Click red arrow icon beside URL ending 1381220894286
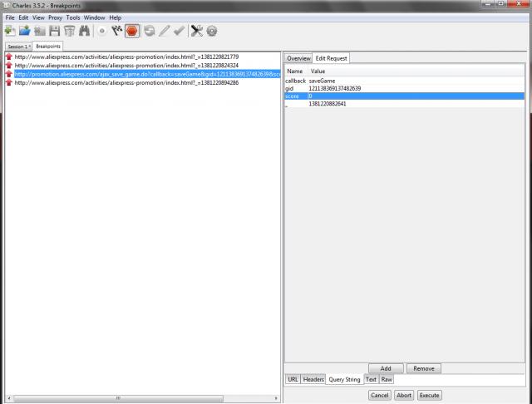The image size is (532, 404). pyautogui.click(x=9, y=82)
